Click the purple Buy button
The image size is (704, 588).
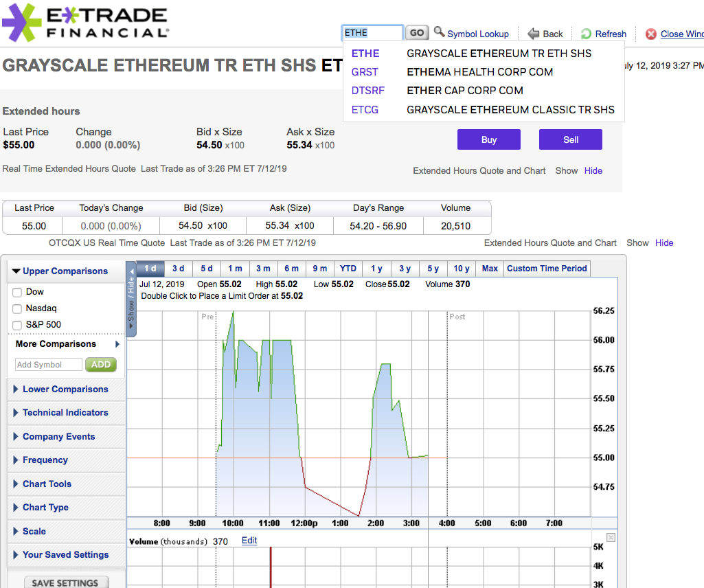pyautogui.click(x=489, y=139)
